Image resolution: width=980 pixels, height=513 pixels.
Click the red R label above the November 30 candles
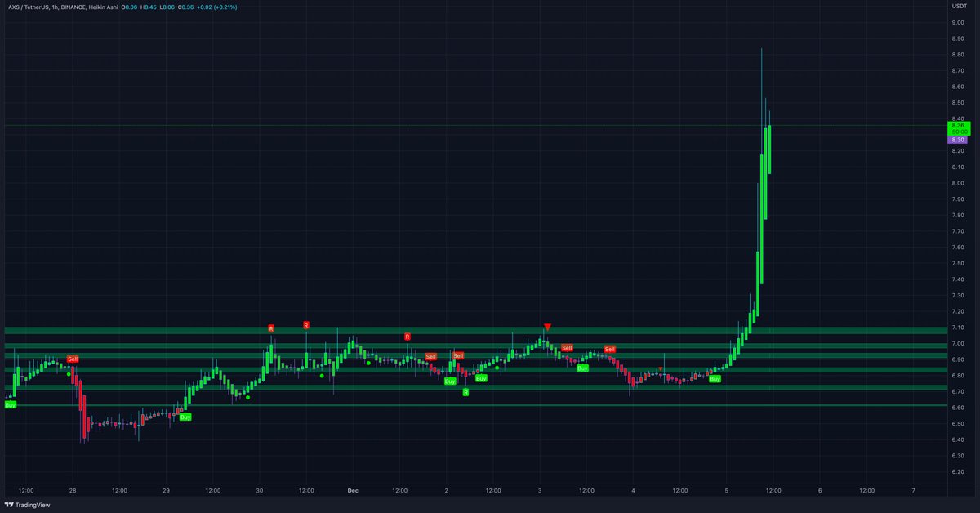(x=272, y=327)
